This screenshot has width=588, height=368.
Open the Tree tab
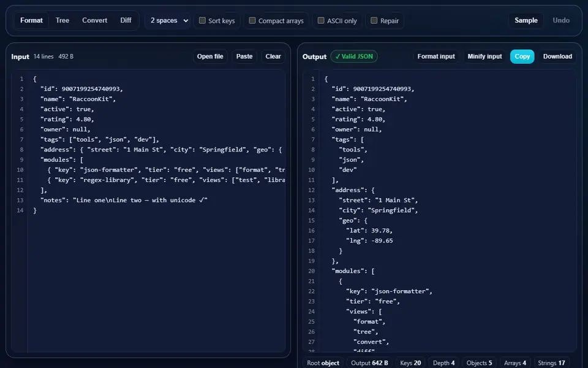[62, 20]
